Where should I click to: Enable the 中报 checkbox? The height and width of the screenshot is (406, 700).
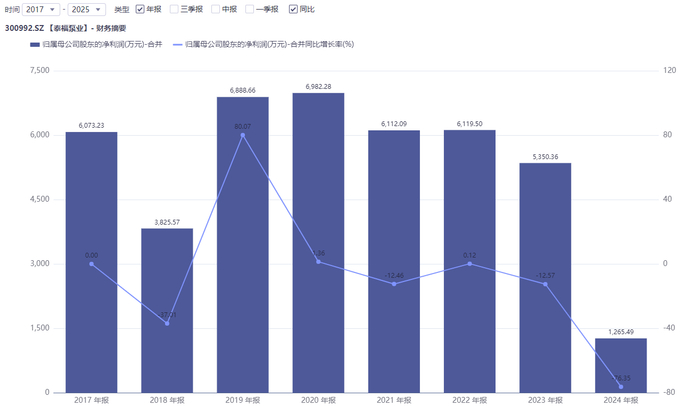[x=216, y=9]
